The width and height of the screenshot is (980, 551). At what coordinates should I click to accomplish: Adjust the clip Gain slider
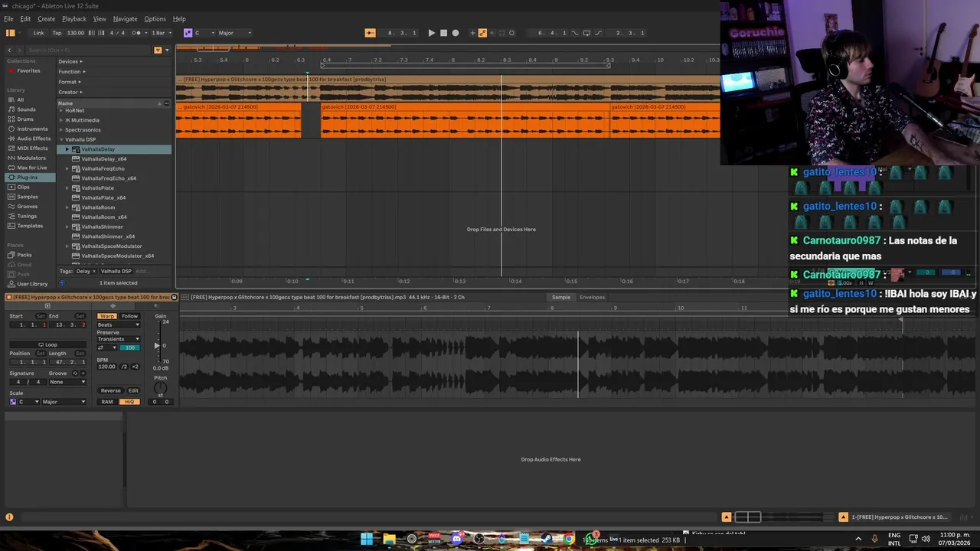[158, 345]
